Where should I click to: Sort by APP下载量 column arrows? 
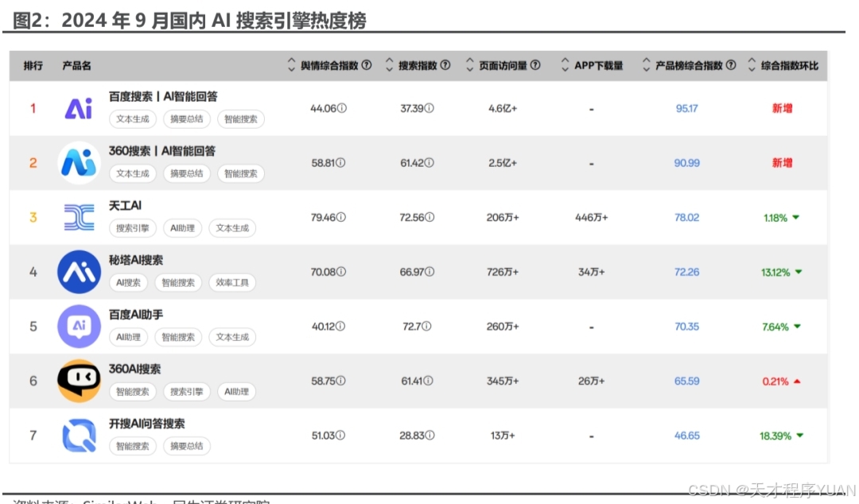566,65
